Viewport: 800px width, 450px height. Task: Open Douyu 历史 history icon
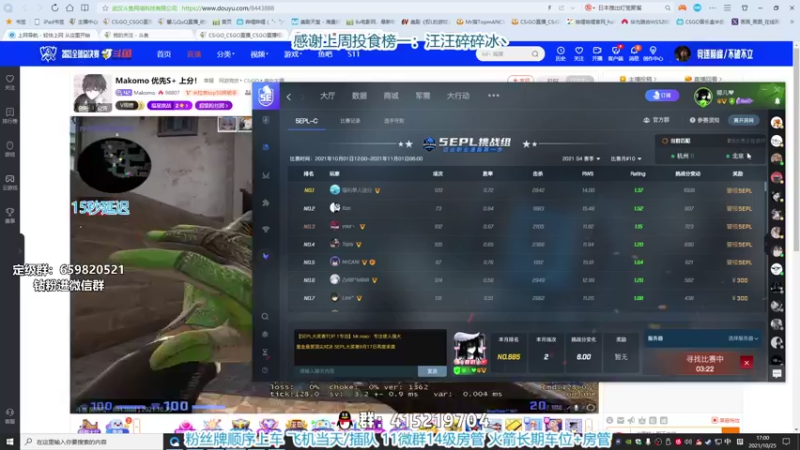(x=560, y=54)
